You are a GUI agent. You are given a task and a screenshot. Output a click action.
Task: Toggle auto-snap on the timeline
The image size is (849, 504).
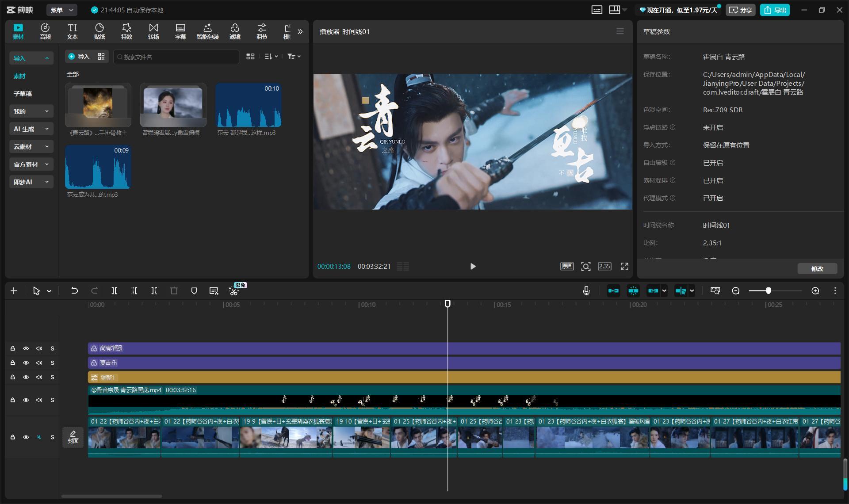click(x=633, y=290)
